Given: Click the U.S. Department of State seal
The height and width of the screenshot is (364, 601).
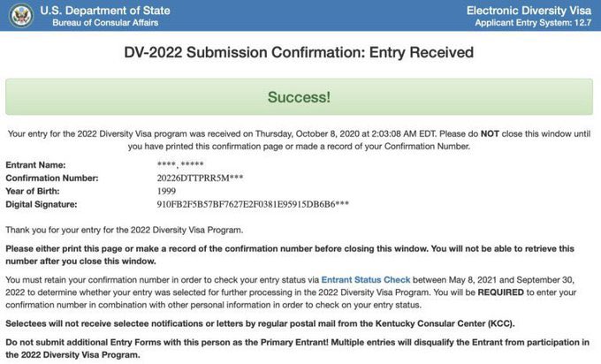Looking at the screenshot, I should coord(19,15).
